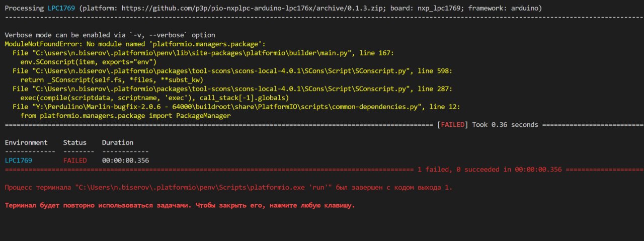The height and width of the screenshot is (241, 644).
Task: Click the Duration column header
Action: (118, 142)
